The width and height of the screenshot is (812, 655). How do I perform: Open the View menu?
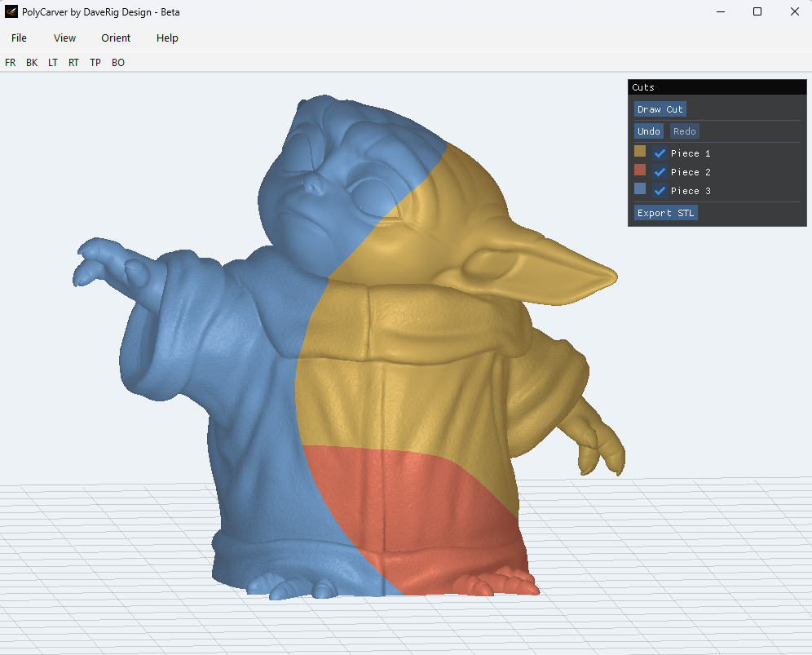(x=64, y=38)
